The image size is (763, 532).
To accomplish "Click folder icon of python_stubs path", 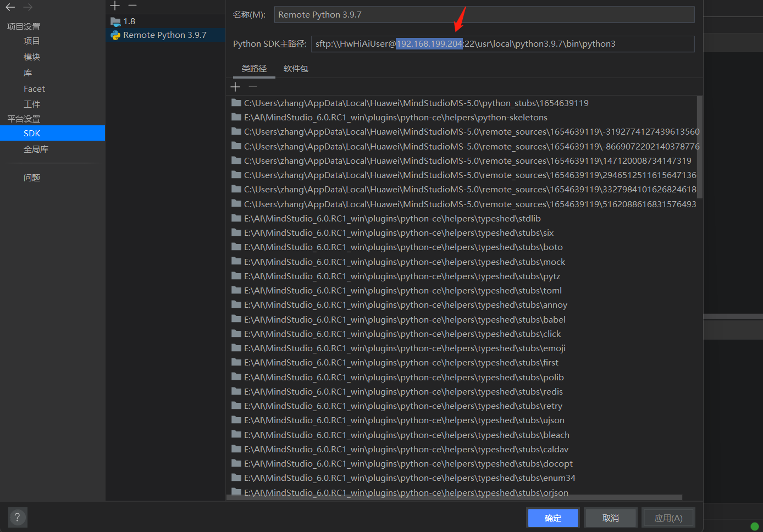I will 237,103.
